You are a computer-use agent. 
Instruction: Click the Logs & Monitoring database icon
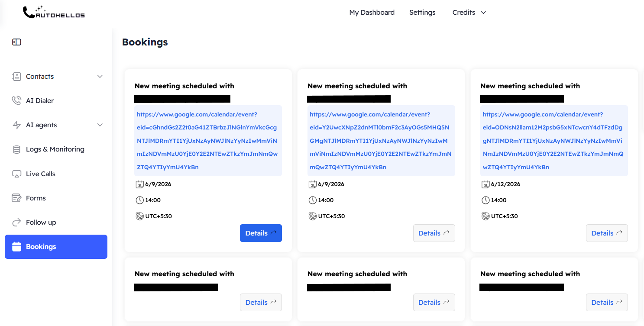tap(16, 149)
